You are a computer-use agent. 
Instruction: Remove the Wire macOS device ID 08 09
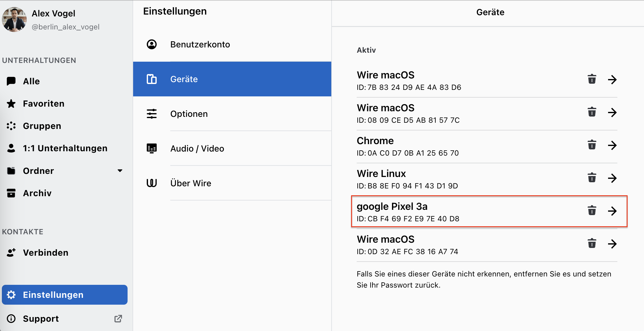tap(592, 112)
